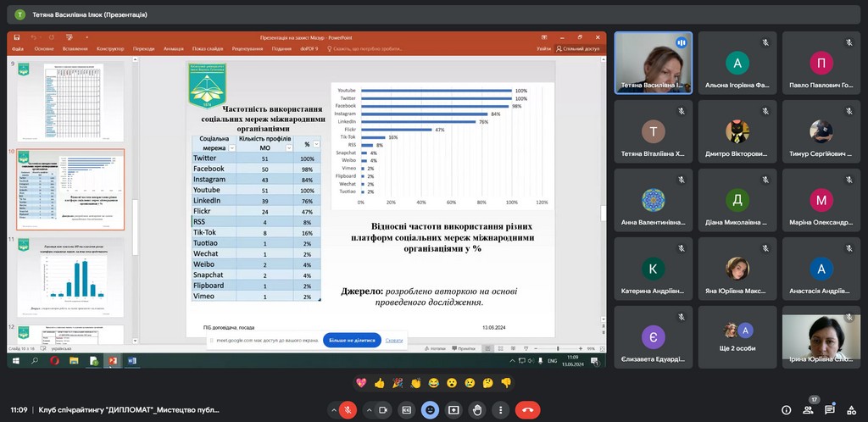Open the Вставлення ribbon tab
This screenshot has height=422, width=868.
75,48
